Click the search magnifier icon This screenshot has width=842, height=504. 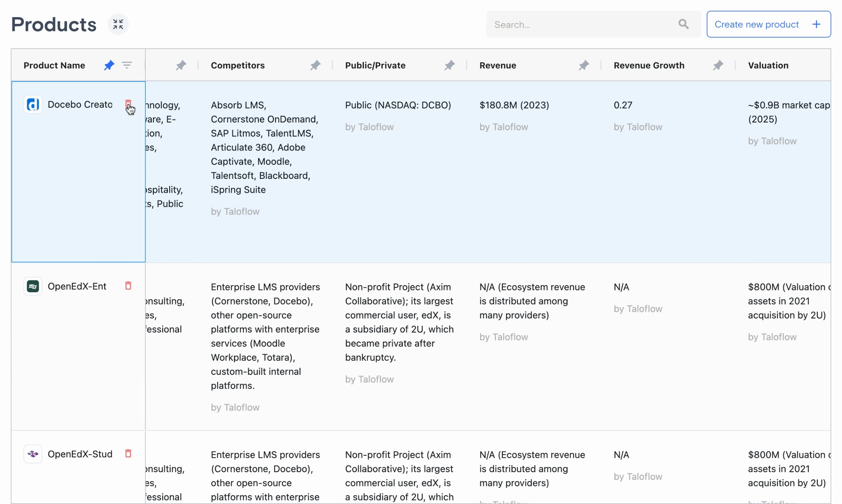(683, 24)
